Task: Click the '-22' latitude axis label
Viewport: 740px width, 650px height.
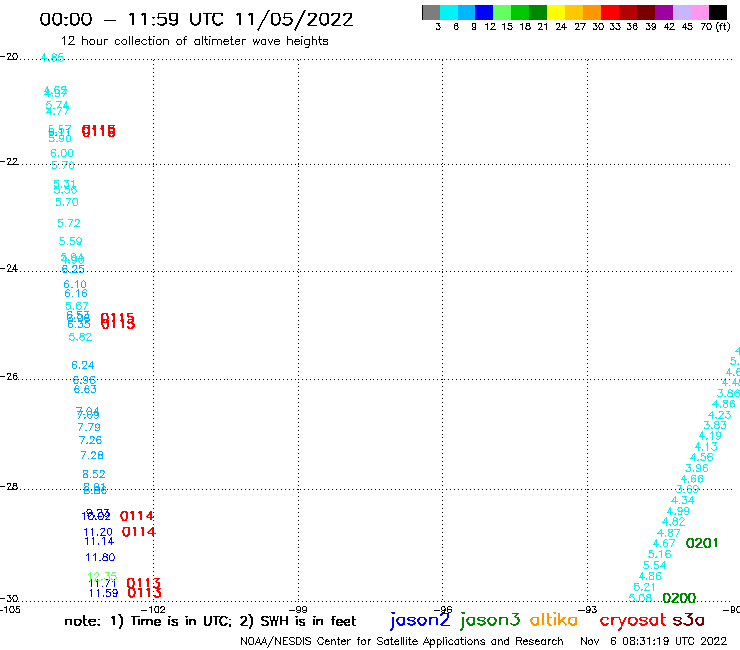Action: tap(9, 161)
